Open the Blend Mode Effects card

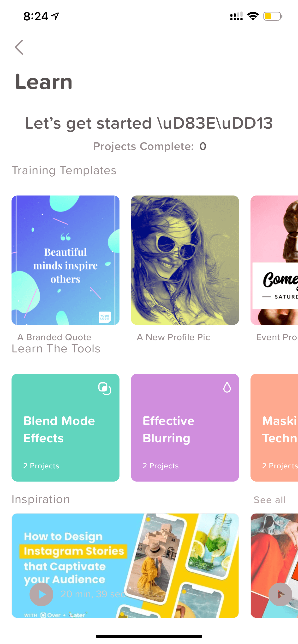65,427
